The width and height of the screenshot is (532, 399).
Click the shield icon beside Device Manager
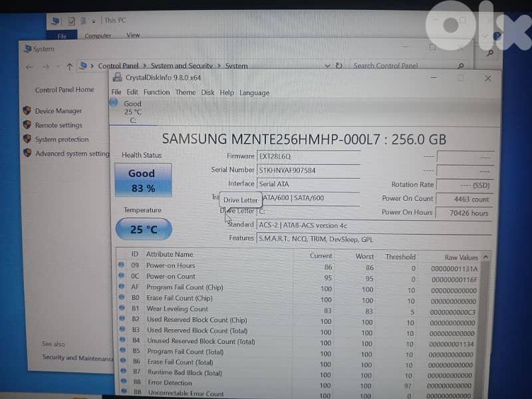[x=26, y=111]
